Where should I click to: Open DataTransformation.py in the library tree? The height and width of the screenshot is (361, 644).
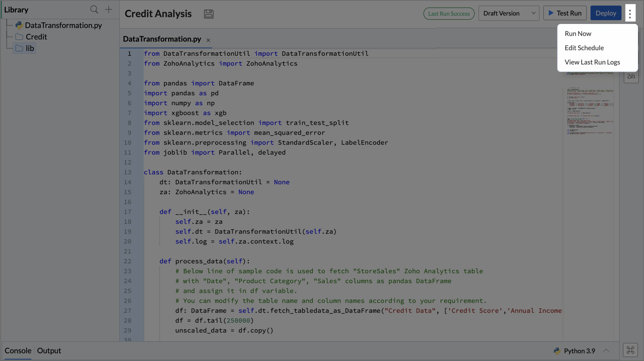point(63,25)
